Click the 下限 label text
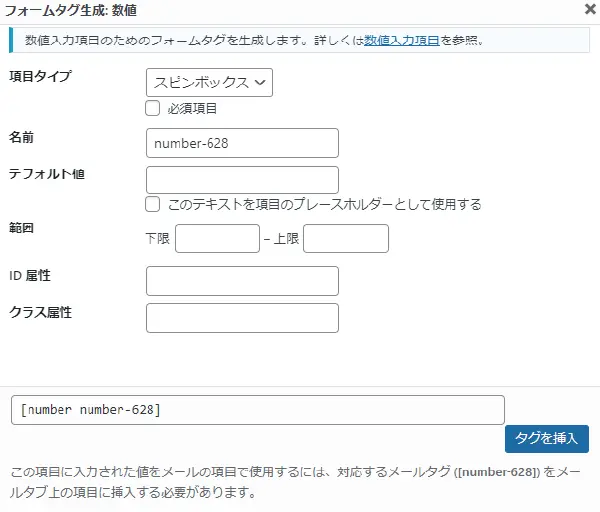 (158, 238)
